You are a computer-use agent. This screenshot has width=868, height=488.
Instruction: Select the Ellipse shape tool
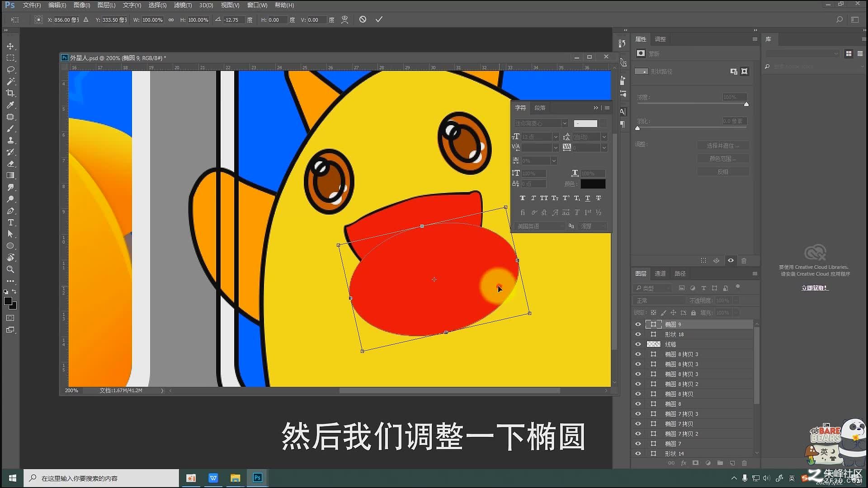point(10,246)
